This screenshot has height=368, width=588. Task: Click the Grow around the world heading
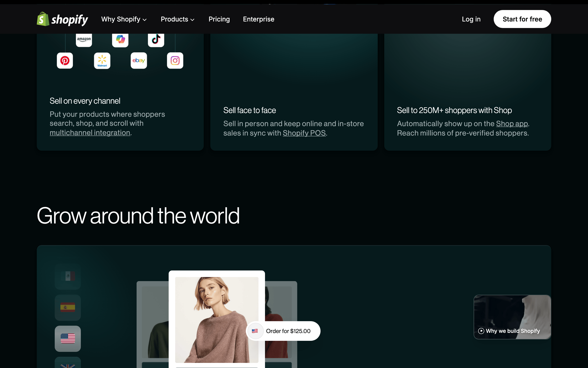coord(138,216)
